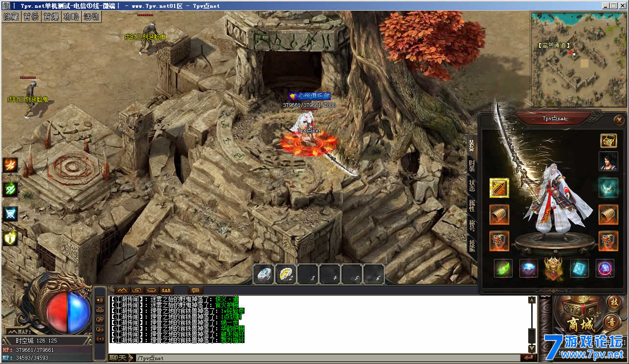The image size is (629, 364).
Task: Click the 聚力指环 item text in chat
Action: (x=233, y=340)
